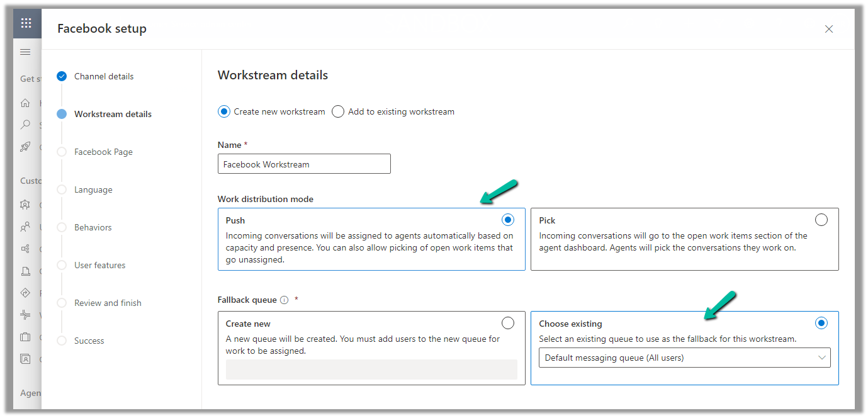Jump to Facebook Page step
This screenshot has height=418, width=868.
click(103, 152)
